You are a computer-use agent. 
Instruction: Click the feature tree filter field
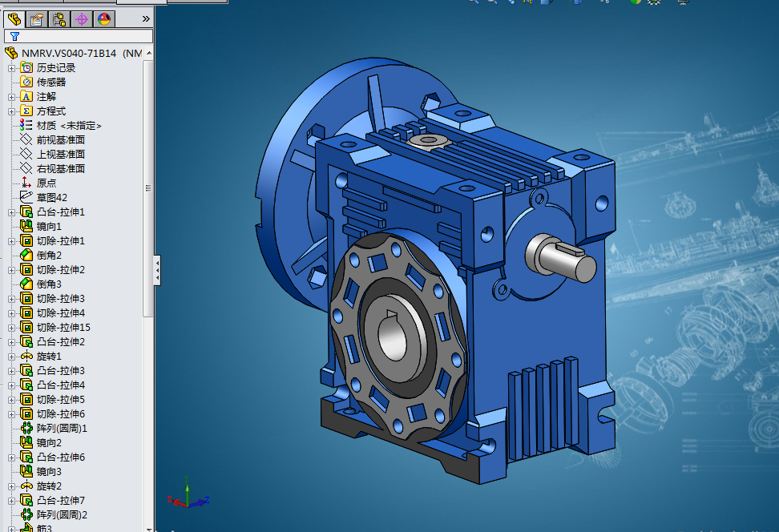point(79,36)
